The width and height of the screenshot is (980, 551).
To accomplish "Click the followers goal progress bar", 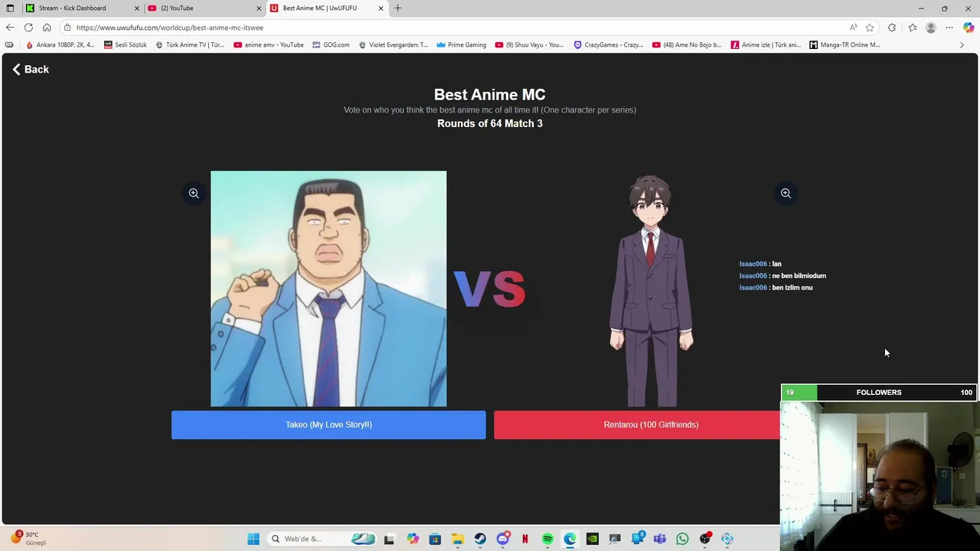I will pyautogui.click(x=879, y=393).
